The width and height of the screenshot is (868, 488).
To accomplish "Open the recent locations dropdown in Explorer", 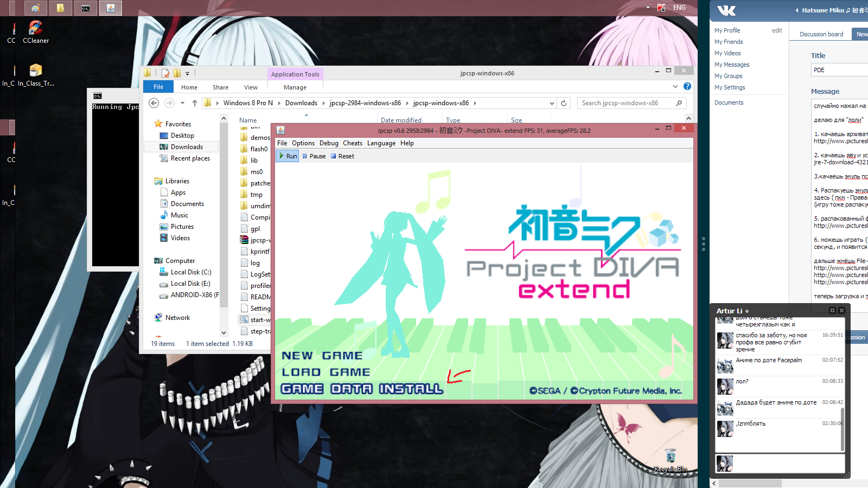I will [183, 103].
